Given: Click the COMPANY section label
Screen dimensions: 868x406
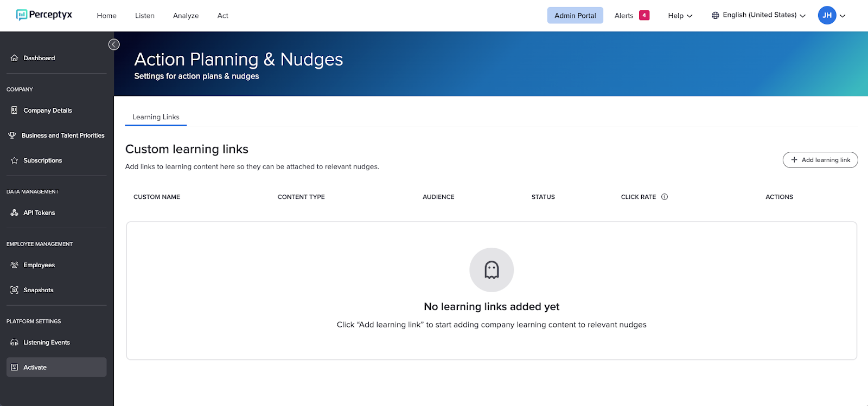Looking at the screenshot, I should pos(20,89).
